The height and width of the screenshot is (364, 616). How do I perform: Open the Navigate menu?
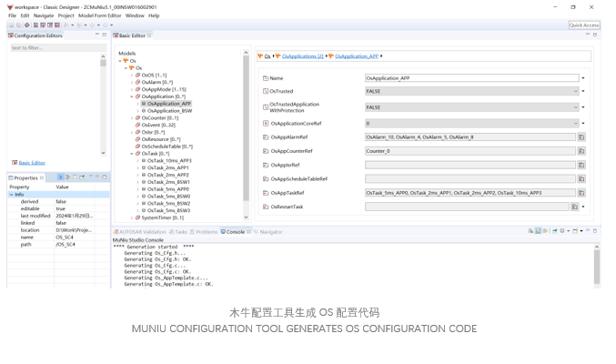tap(43, 15)
